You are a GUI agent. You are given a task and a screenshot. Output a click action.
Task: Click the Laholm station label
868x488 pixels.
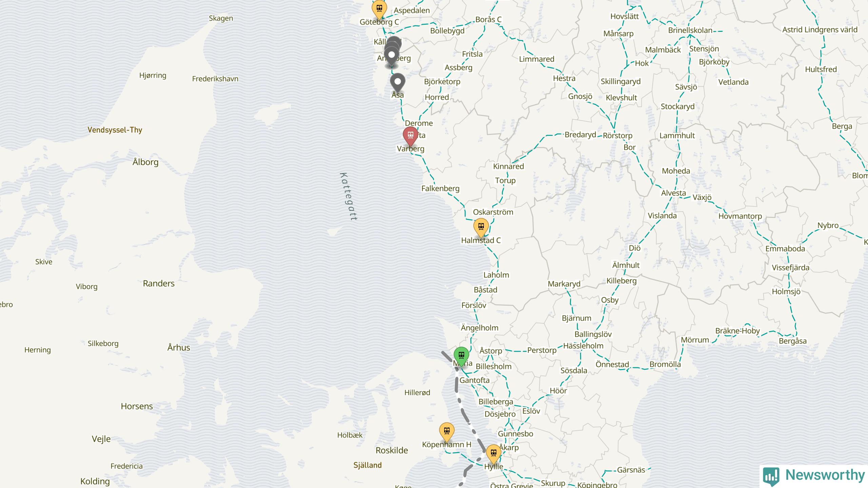[x=496, y=275]
